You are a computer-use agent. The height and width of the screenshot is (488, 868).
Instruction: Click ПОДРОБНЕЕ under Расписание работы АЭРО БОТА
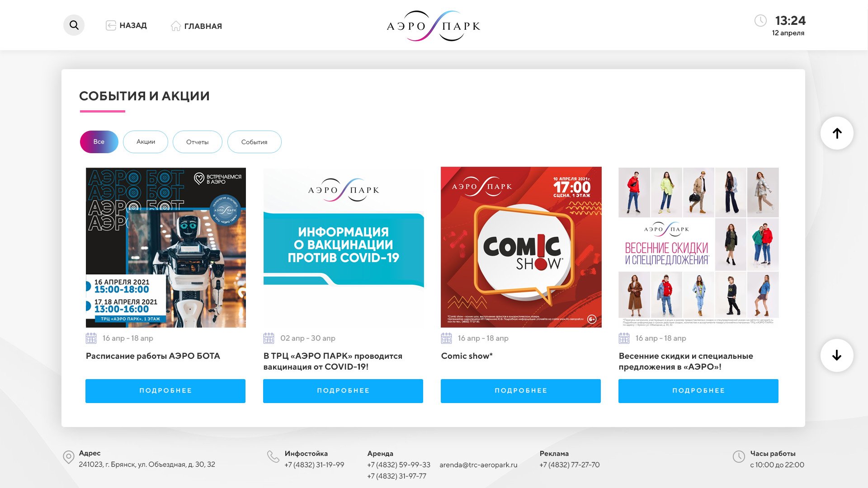click(165, 391)
